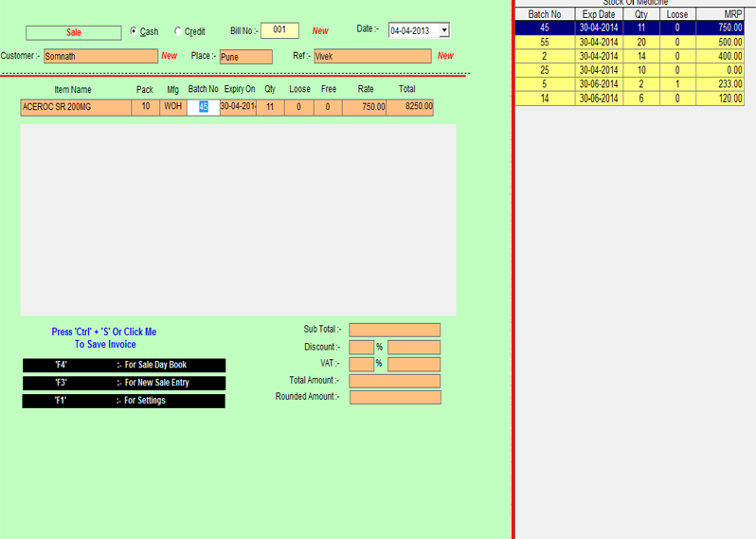The image size is (756, 539).
Task: Click the Exp Date column header
Action: [599, 14]
